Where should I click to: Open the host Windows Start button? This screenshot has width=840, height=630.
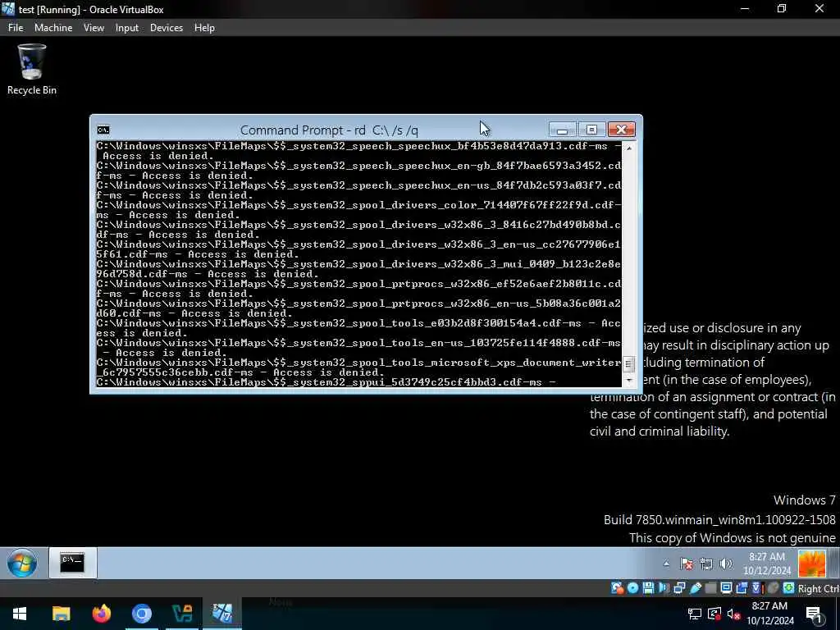[20, 614]
